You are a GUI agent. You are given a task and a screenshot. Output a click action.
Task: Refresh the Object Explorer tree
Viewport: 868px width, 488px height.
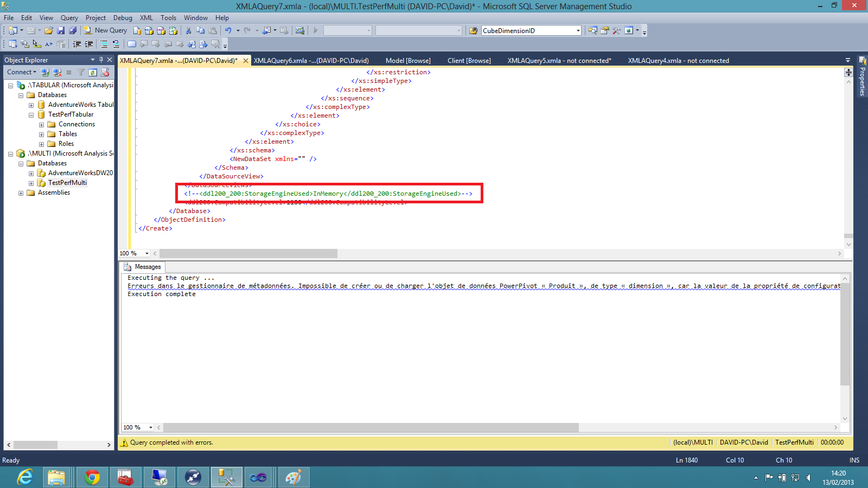pyautogui.click(x=93, y=72)
